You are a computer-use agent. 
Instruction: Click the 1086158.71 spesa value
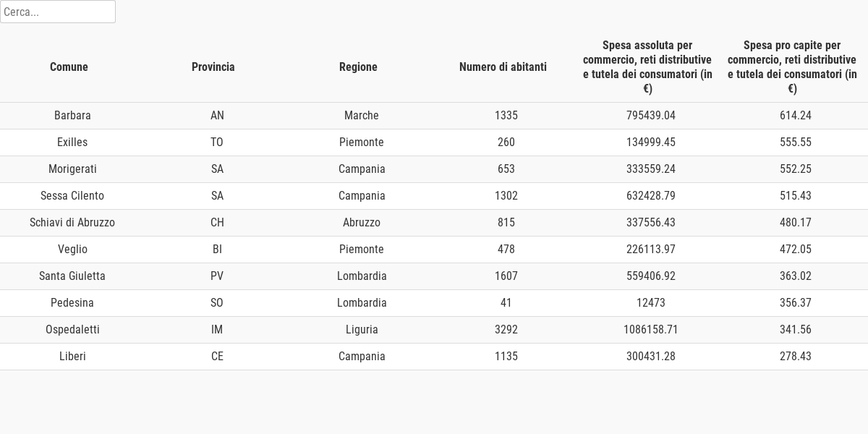coord(651,330)
